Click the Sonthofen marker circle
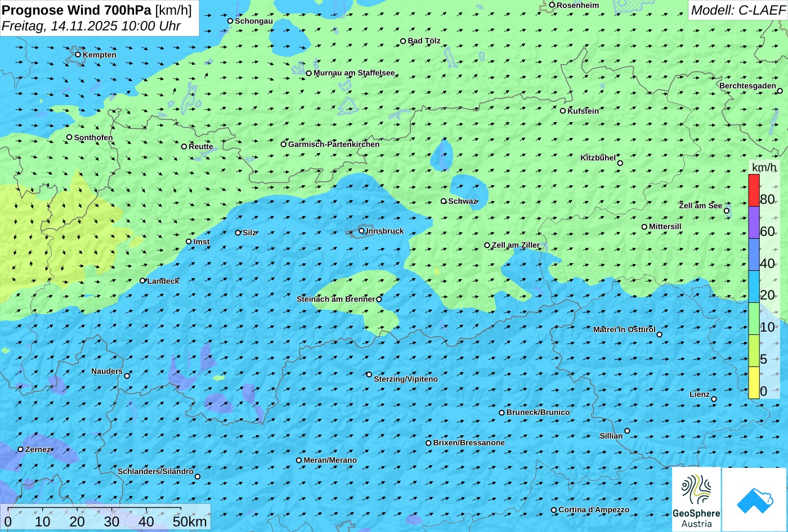The width and height of the screenshot is (788, 532). click(70, 137)
